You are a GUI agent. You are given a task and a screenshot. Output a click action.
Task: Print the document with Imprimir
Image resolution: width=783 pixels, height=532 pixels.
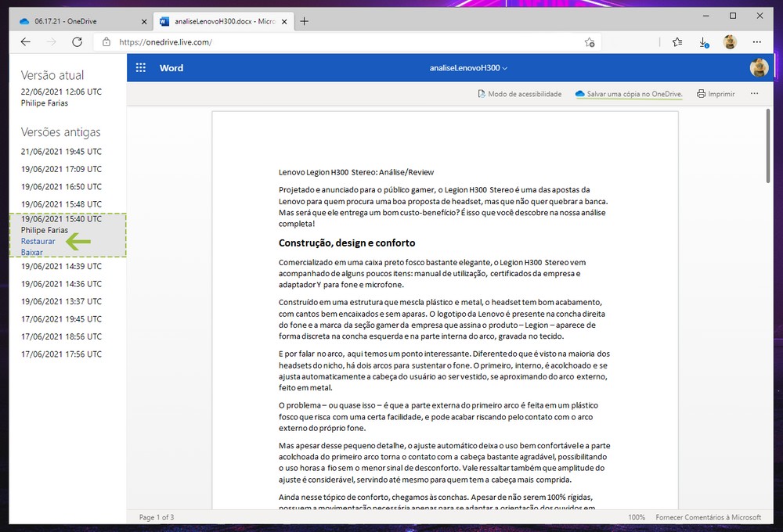click(716, 94)
